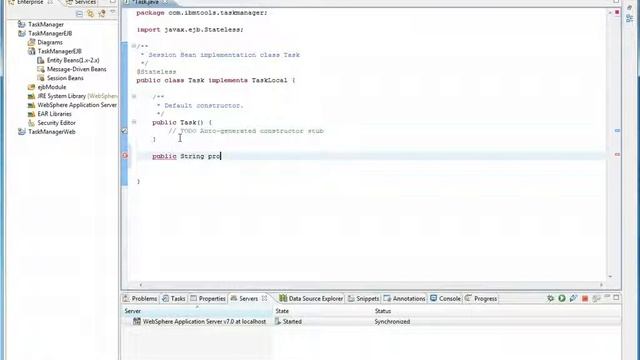Click the green Start server icon
This screenshot has width=640, height=360.
(562, 298)
